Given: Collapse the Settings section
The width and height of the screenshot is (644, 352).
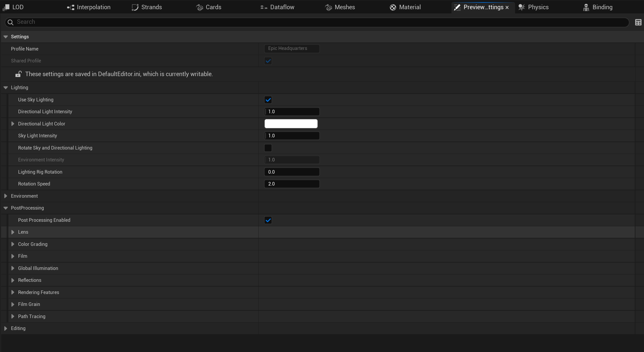Looking at the screenshot, I should (6, 37).
